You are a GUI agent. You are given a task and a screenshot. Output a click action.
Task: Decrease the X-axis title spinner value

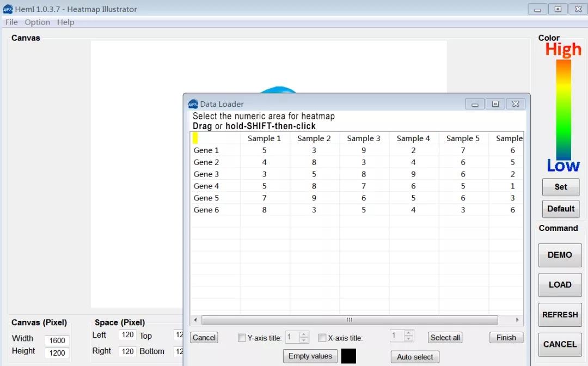point(409,338)
